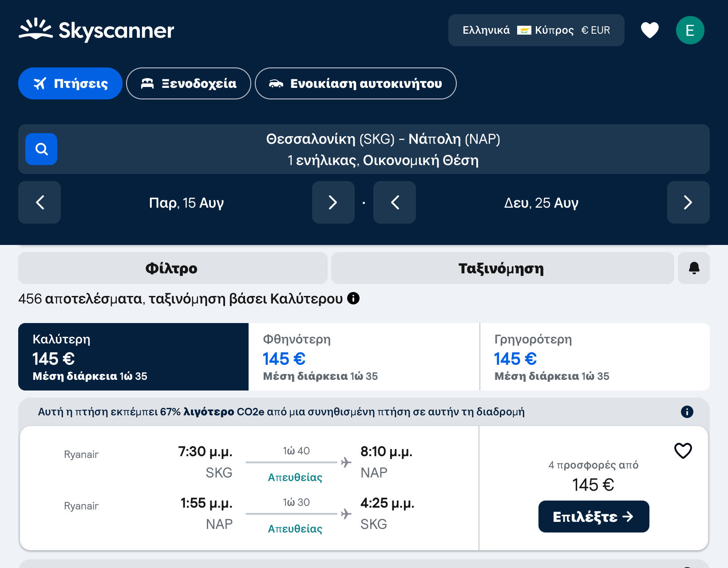This screenshot has height=568, width=728.
Task: Click the Skyscanner logo
Action: pyautogui.click(x=96, y=30)
